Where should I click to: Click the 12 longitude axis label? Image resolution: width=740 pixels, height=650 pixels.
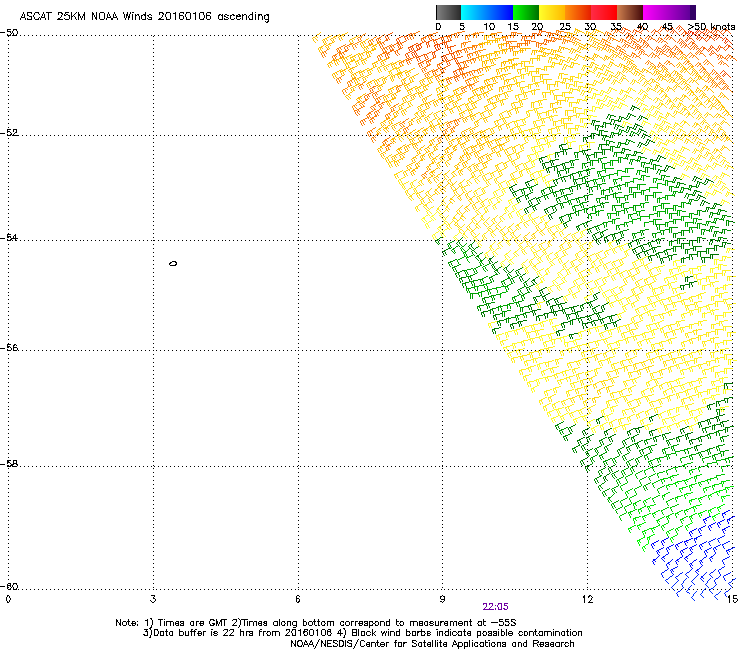pyautogui.click(x=587, y=599)
